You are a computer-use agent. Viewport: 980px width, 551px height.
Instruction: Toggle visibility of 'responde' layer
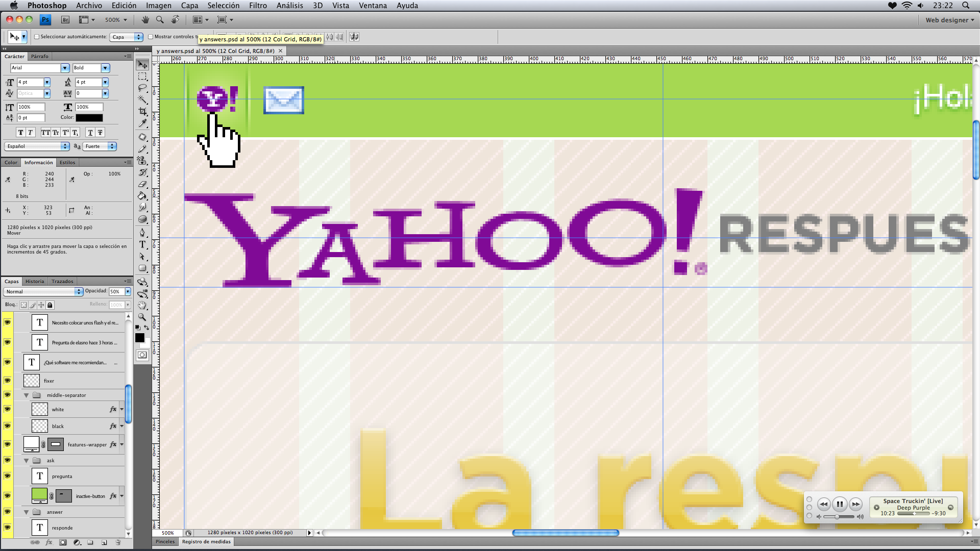pyautogui.click(x=7, y=528)
